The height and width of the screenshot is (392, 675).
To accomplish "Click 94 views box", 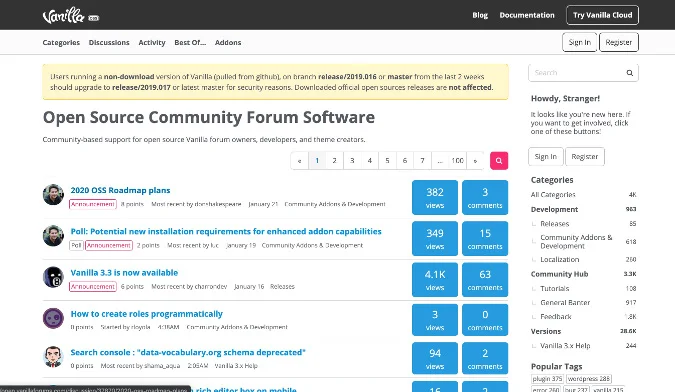I will [435, 358].
